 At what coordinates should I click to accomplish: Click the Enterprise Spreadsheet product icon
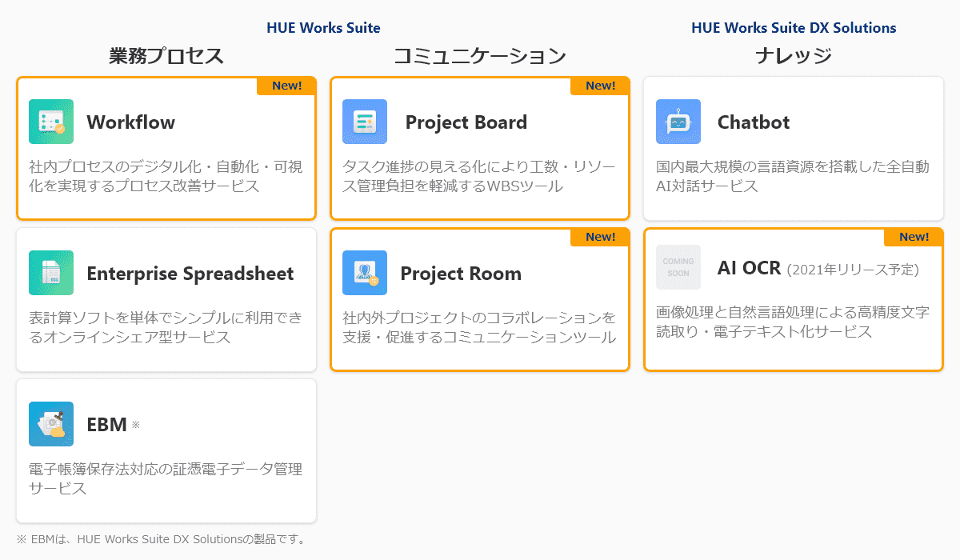pyautogui.click(x=51, y=273)
